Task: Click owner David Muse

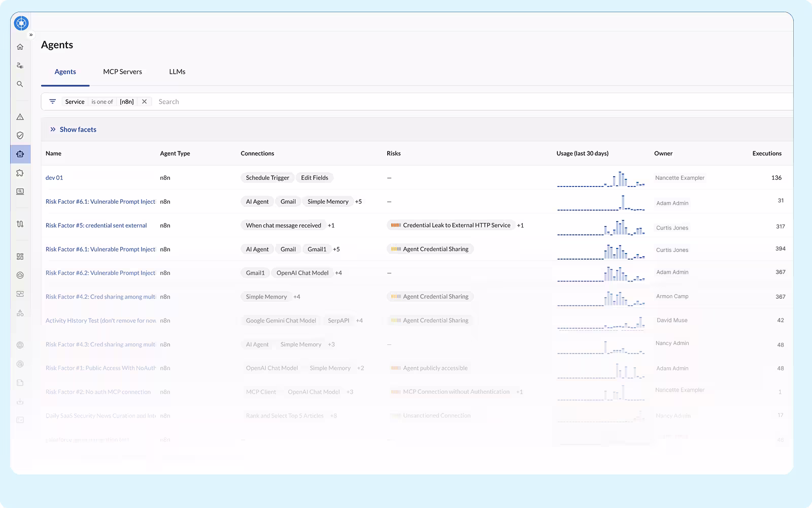Action: point(672,320)
